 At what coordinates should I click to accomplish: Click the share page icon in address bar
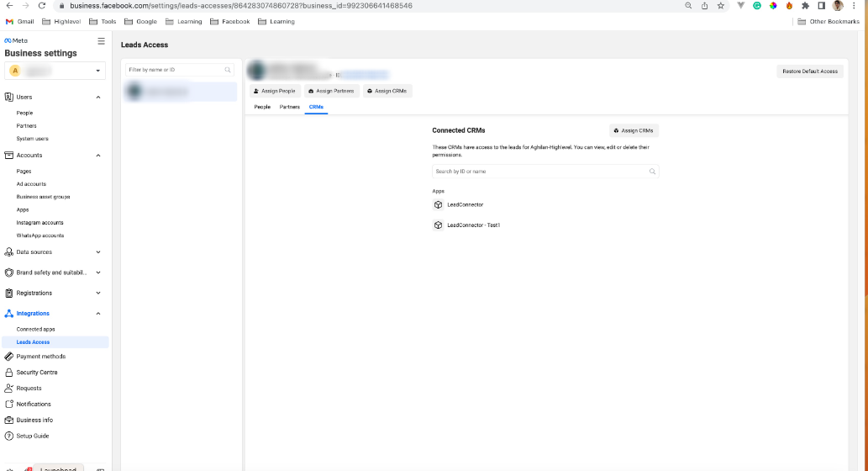[x=704, y=6]
